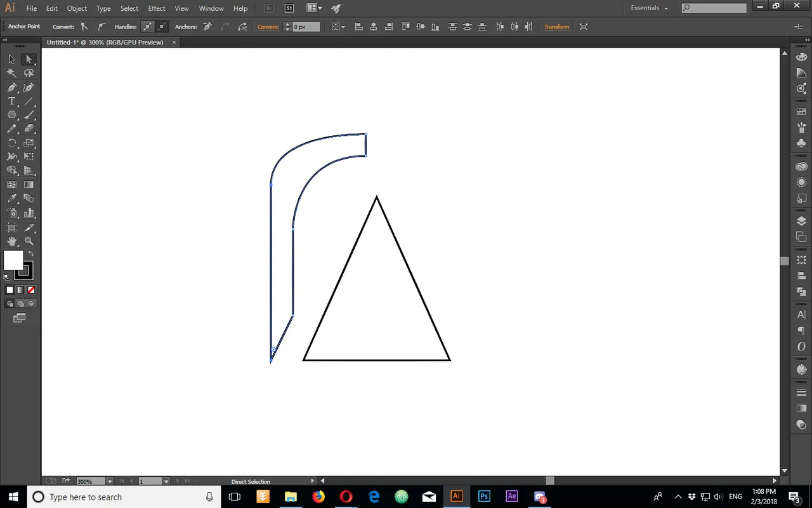Image resolution: width=812 pixels, height=508 pixels.
Task: Select the Blend tool
Action: (29, 199)
